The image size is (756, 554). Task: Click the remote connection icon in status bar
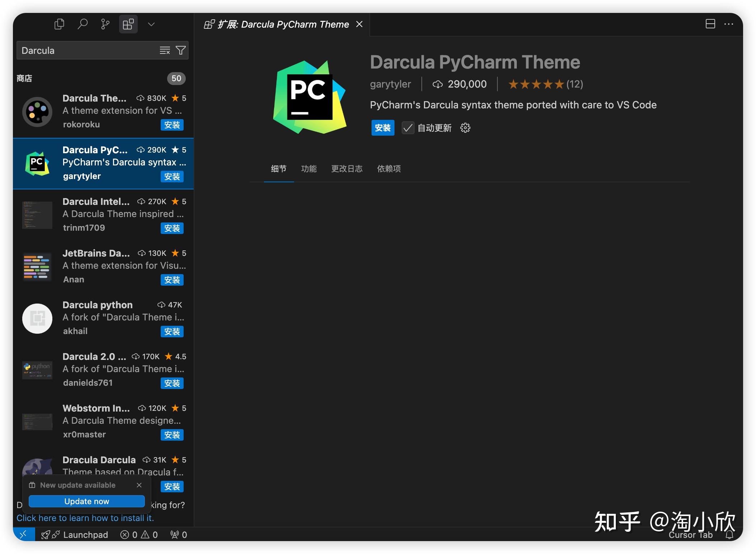point(24,534)
